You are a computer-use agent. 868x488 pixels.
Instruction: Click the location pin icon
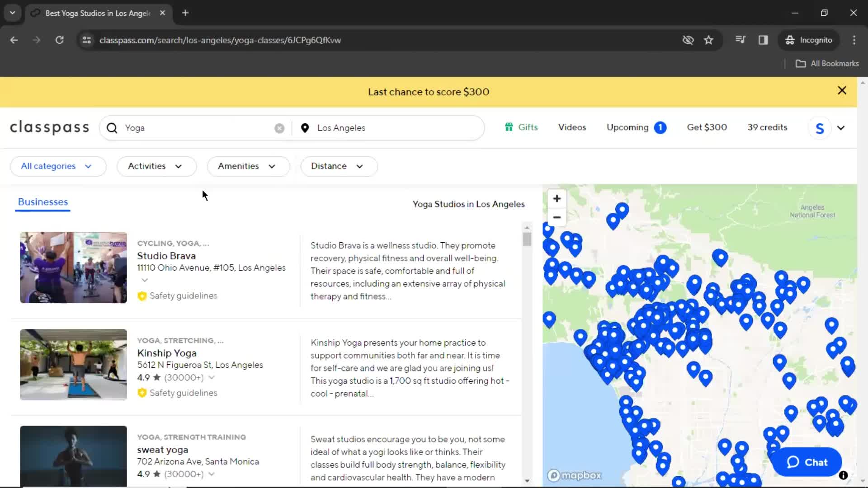point(305,128)
